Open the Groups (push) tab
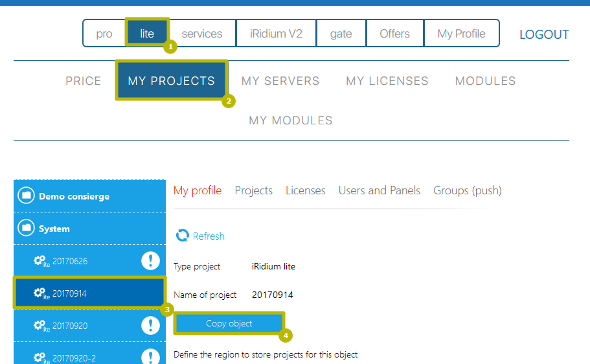The width and height of the screenshot is (590, 364). [467, 190]
